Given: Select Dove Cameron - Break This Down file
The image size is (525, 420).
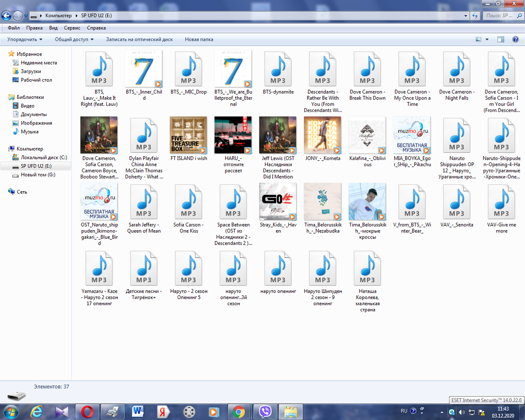Looking at the screenshot, I should [367, 77].
